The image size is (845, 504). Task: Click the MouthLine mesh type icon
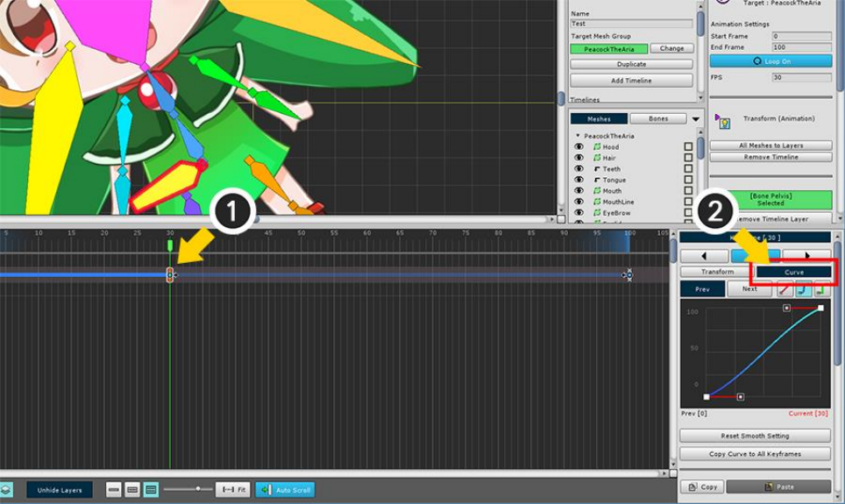point(597,202)
